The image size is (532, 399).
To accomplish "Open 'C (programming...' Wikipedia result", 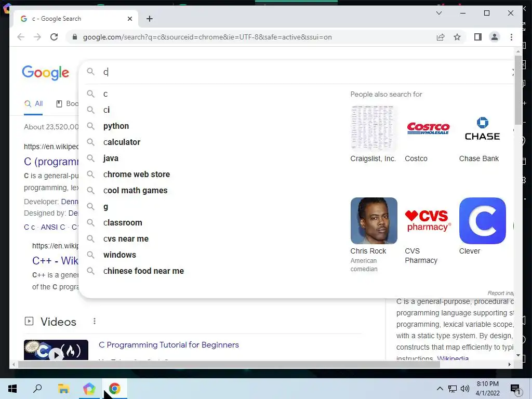I will point(51,162).
